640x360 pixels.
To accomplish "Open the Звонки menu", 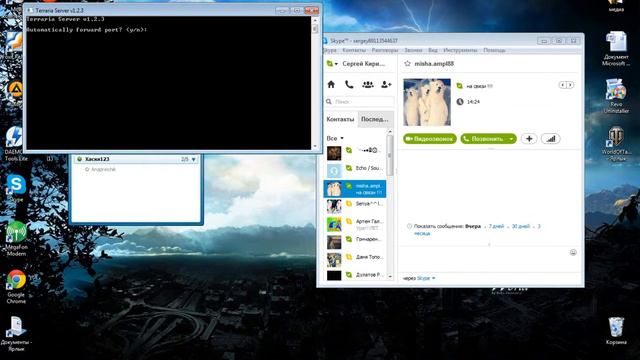I will pos(413,50).
